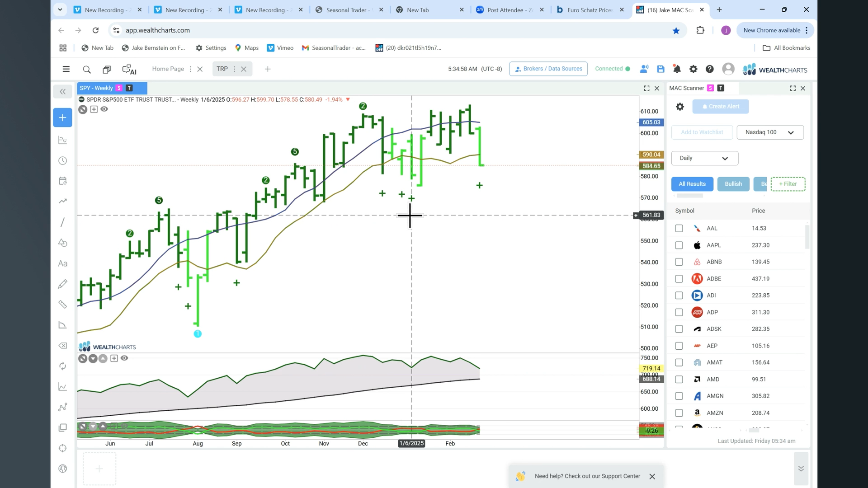Open the calendar events tool
This screenshot has height=488, width=868.
click(x=63, y=181)
